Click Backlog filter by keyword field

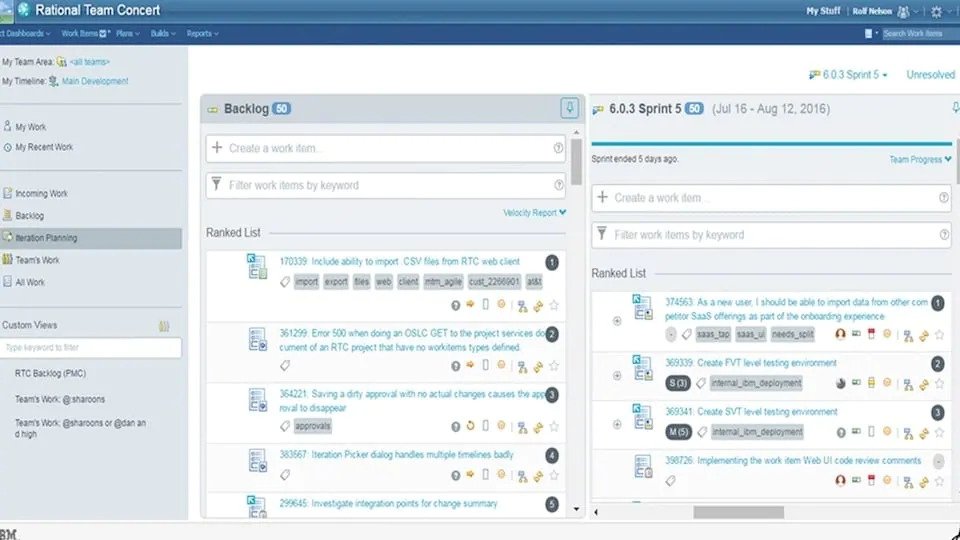pos(385,186)
